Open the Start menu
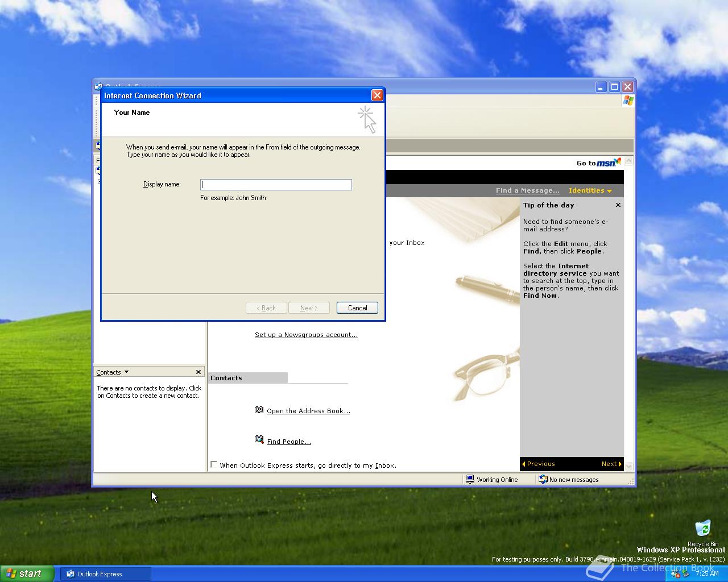This screenshot has width=728, height=582. tap(27, 573)
